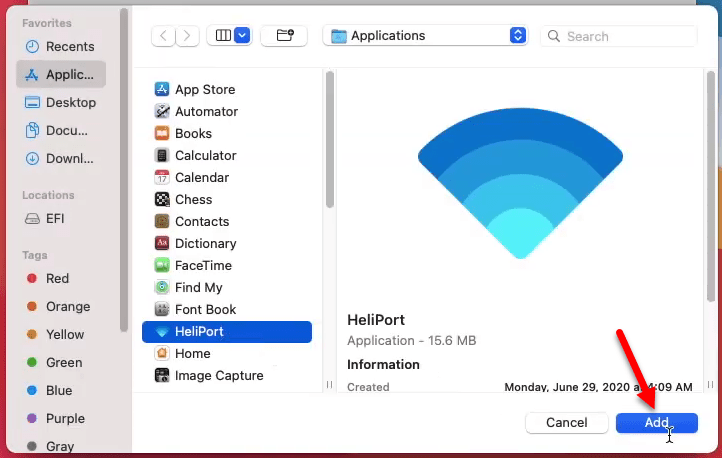
Task: Switch view using the column view button
Action: [223, 35]
